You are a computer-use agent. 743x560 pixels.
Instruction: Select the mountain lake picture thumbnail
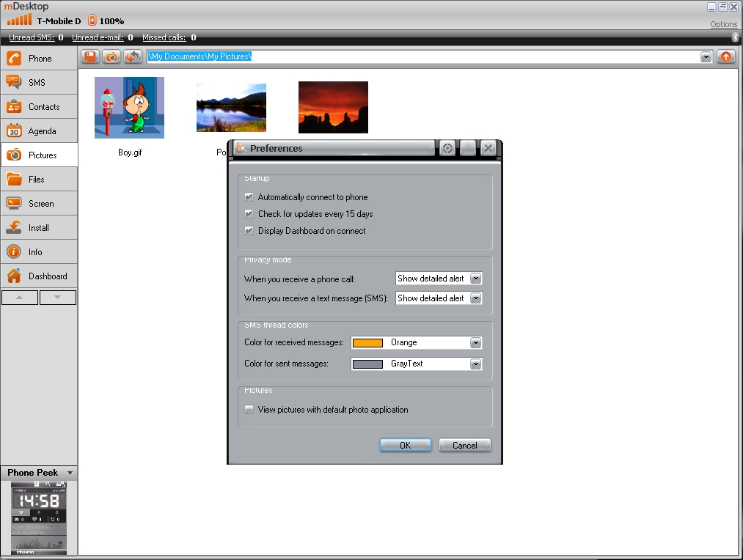pos(231,108)
